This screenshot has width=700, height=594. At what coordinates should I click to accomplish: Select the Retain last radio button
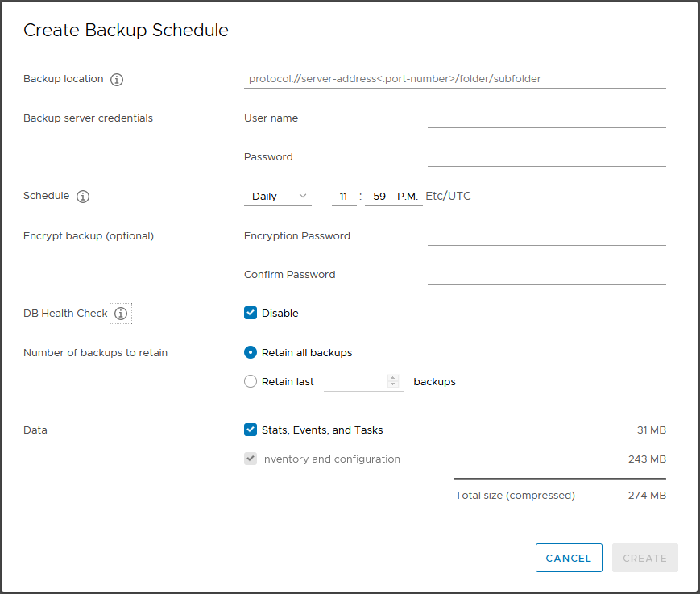[x=251, y=381]
